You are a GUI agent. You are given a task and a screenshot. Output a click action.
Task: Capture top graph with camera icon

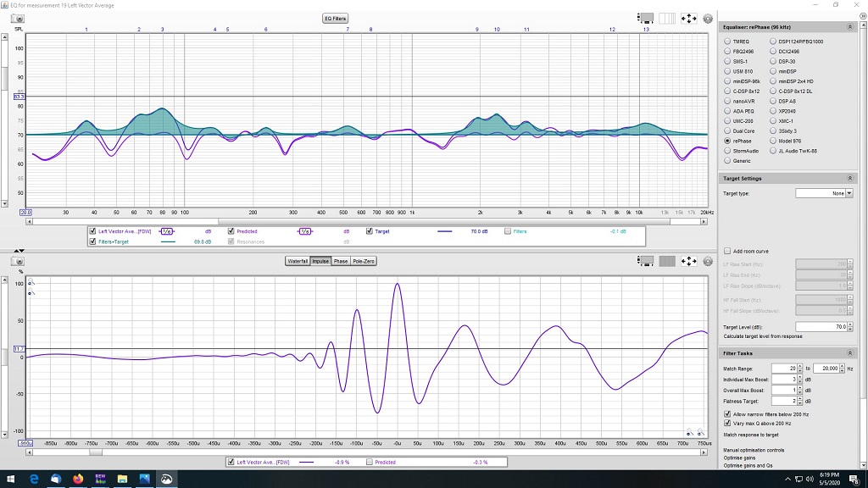pos(18,19)
